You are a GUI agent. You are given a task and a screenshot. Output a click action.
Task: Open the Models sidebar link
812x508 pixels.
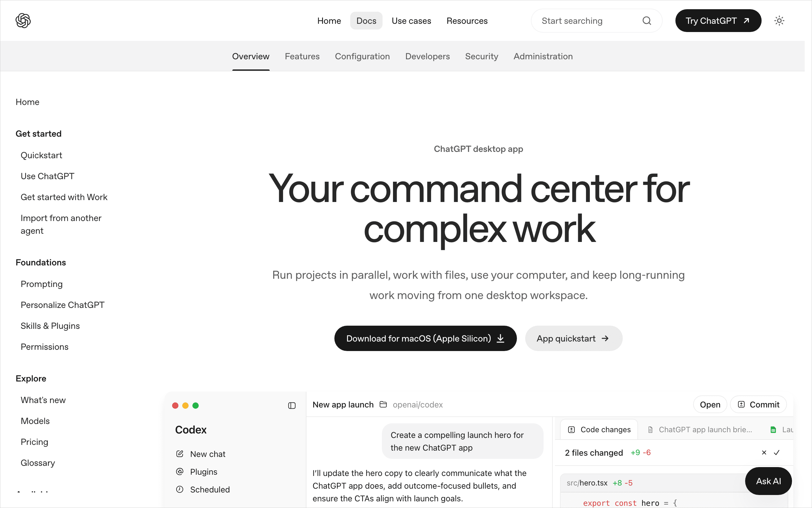pyautogui.click(x=35, y=421)
